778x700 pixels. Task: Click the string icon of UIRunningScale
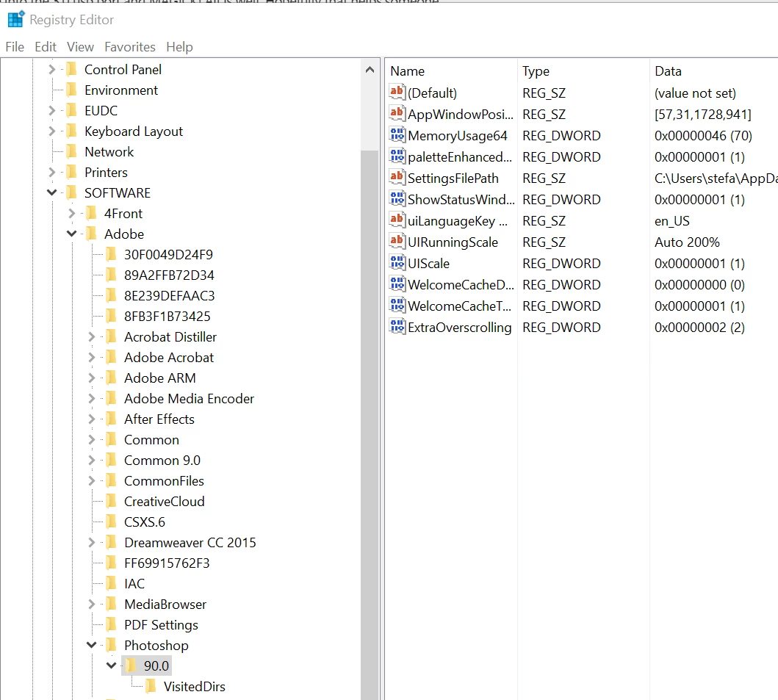click(397, 242)
